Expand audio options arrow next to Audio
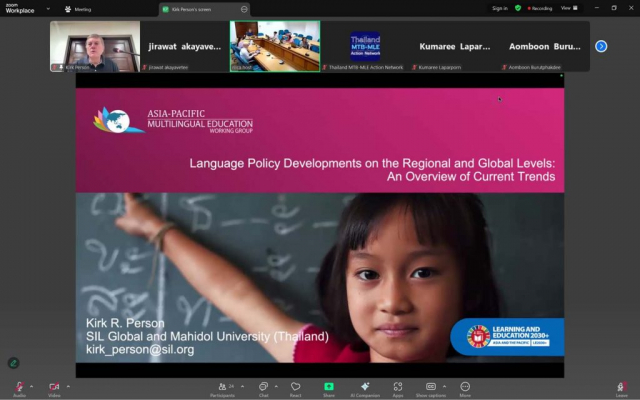Screen dimensions: 640x400 point(31,386)
